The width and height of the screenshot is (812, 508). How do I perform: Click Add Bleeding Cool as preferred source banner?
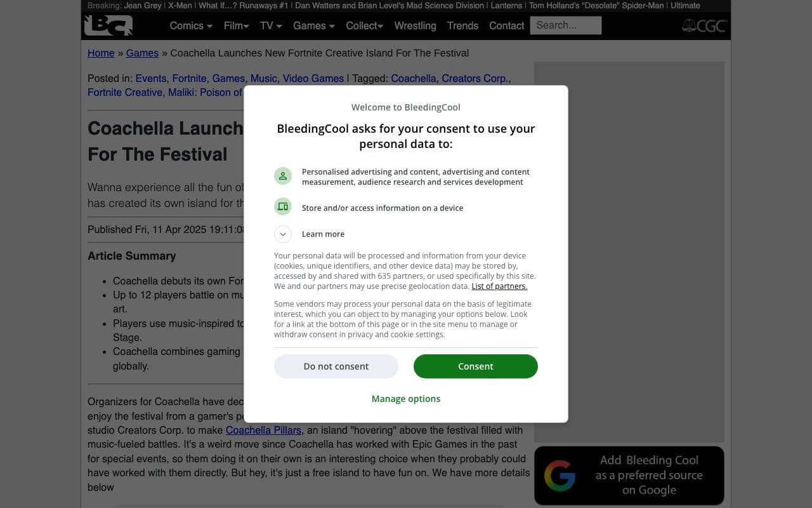point(629,475)
